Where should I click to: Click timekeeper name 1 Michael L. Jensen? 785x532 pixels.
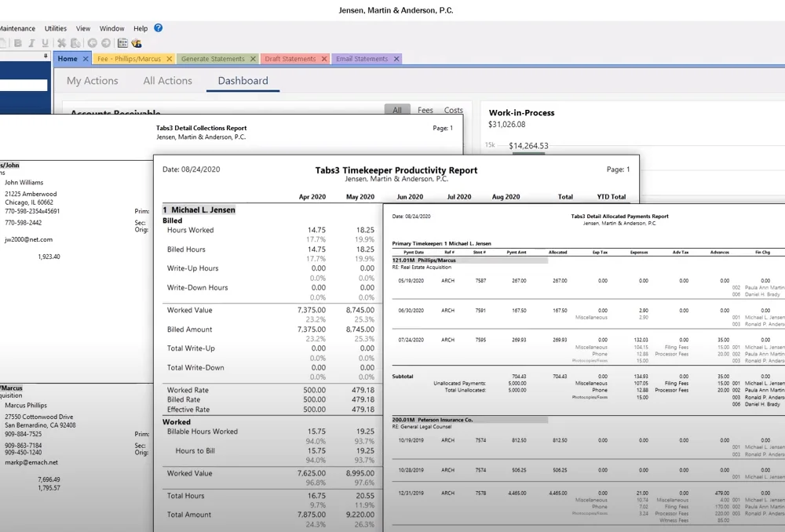pyautogui.click(x=199, y=210)
